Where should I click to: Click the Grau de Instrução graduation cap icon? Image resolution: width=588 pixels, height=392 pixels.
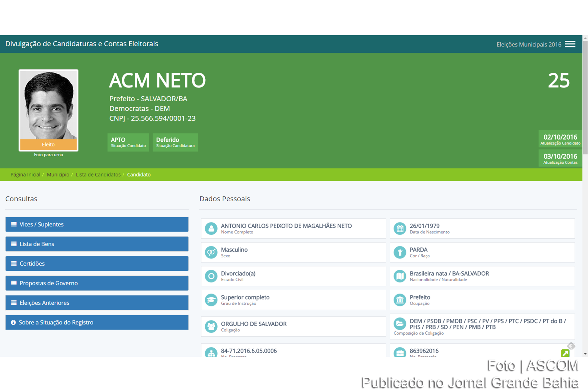pos(211,300)
